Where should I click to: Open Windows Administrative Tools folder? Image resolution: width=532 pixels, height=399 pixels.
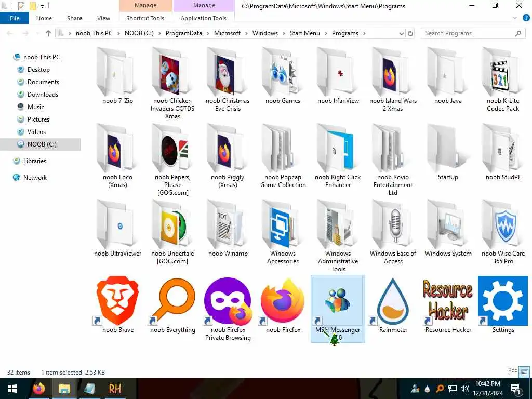coord(338,236)
